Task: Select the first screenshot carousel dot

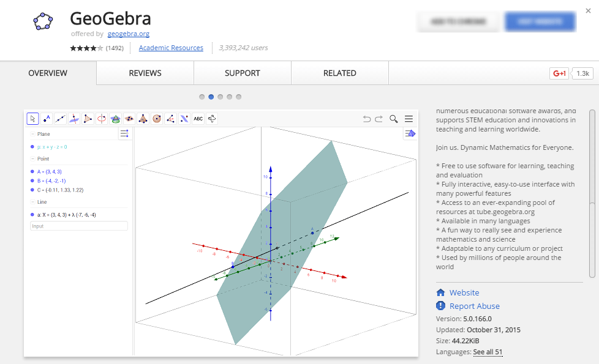Action: (202, 97)
